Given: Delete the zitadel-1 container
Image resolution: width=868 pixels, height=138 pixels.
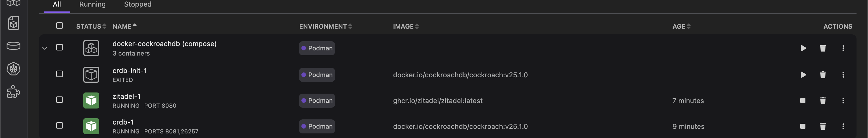Looking at the screenshot, I should click(x=823, y=100).
